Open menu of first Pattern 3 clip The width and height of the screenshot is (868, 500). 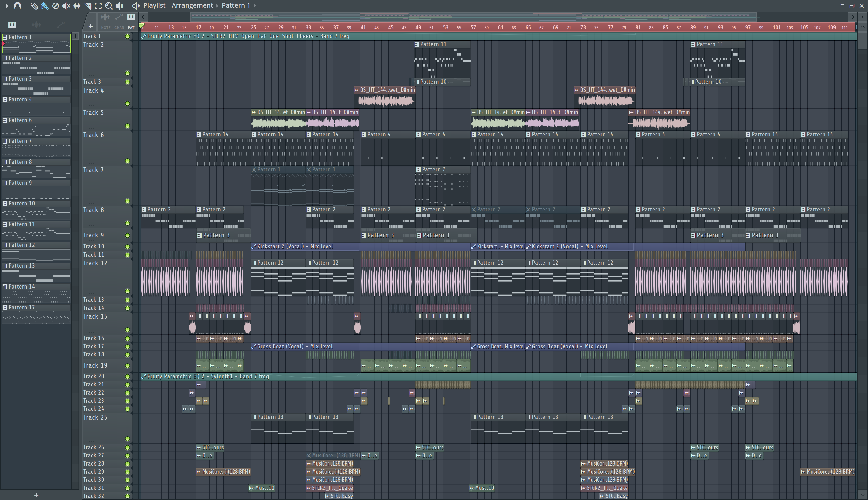(199, 235)
